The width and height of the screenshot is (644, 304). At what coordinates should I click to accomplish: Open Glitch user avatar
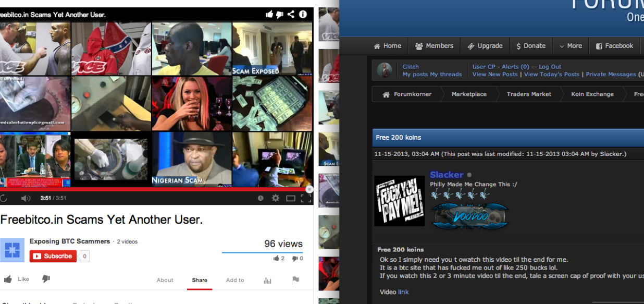click(385, 70)
